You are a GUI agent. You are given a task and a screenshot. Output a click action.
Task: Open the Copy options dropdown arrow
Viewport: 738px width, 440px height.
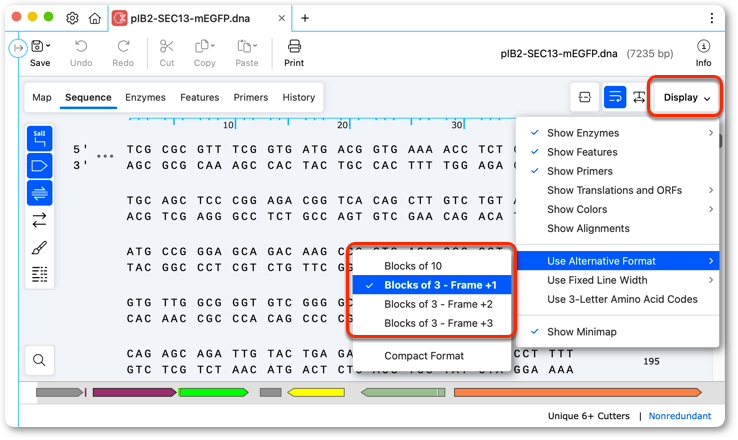(213, 46)
